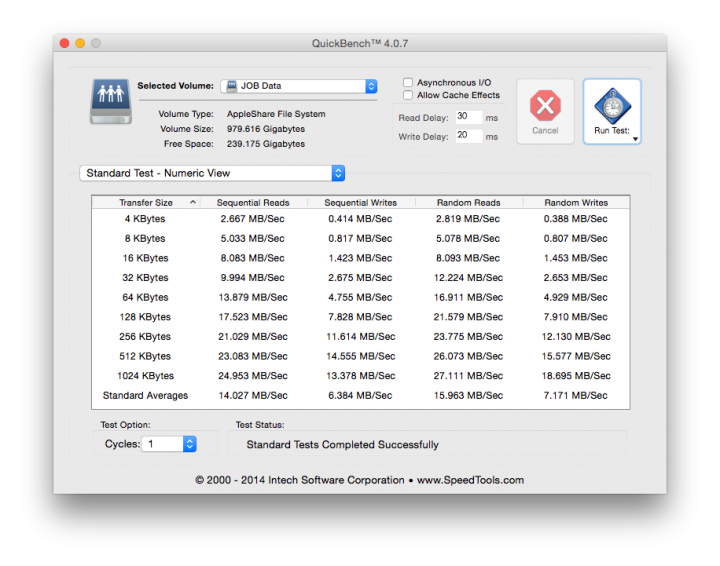The height and width of the screenshot is (566, 720).
Task: Select the Standard Averages row label
Action: tap(145, 395)
